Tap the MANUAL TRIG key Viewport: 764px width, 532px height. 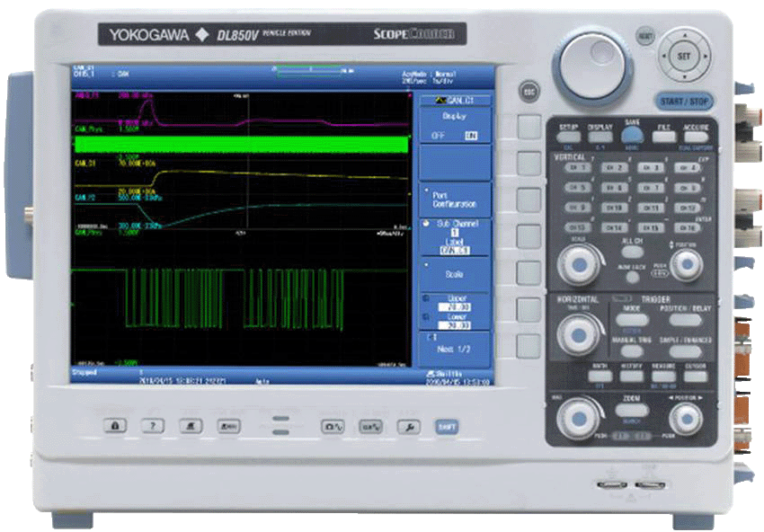click(x=632, y=350)
